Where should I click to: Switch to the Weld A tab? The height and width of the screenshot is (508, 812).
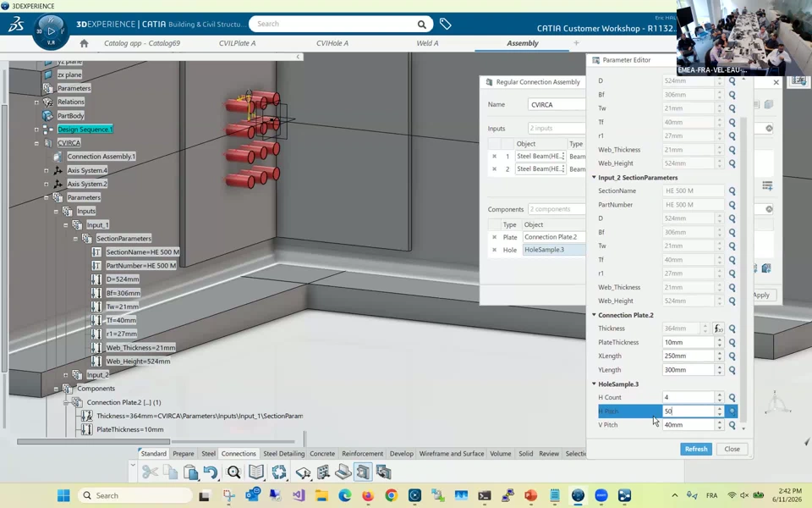[427, 43]
